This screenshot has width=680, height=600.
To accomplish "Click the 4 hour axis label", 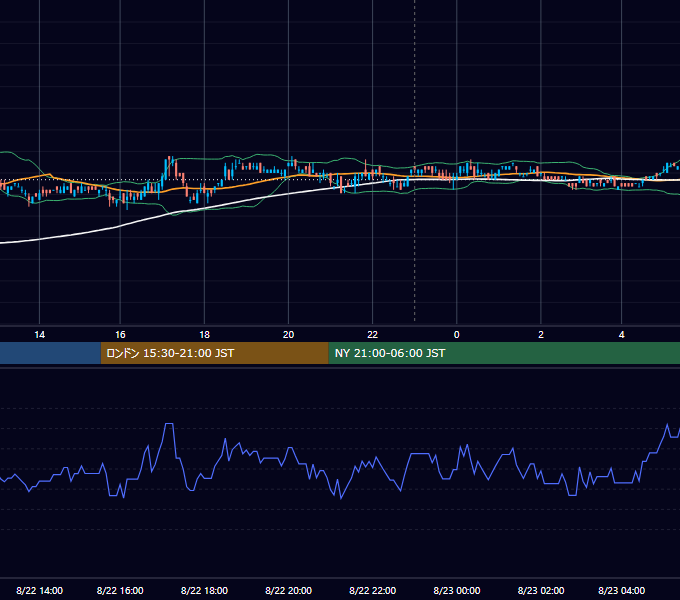I will click(x=621, y=335).
